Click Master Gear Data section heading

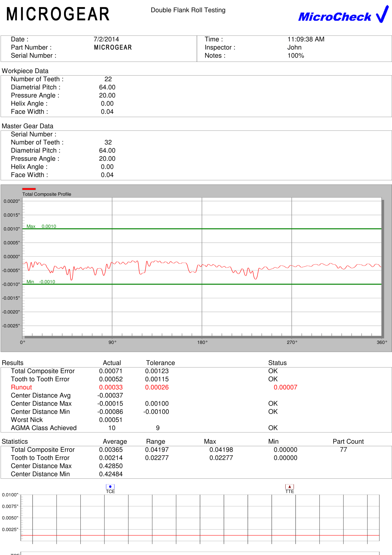(27, 126)
